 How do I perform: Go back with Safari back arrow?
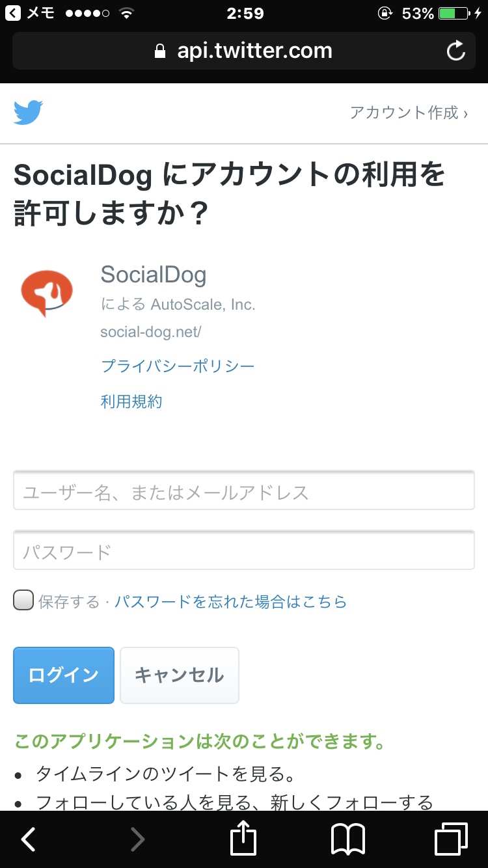click(29, 839)
